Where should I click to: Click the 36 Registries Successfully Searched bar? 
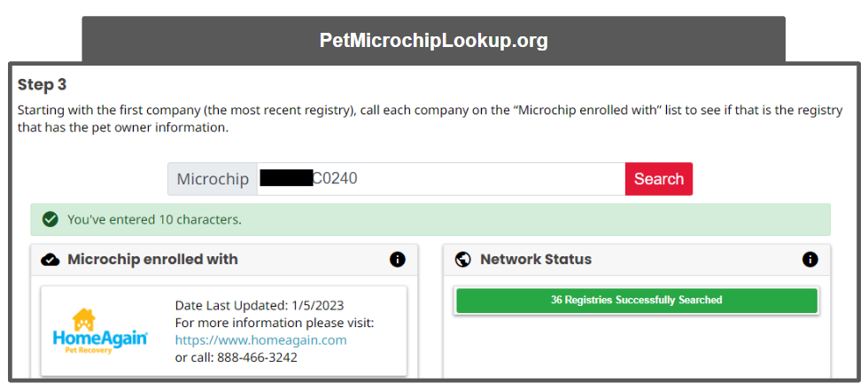point(636,301)
